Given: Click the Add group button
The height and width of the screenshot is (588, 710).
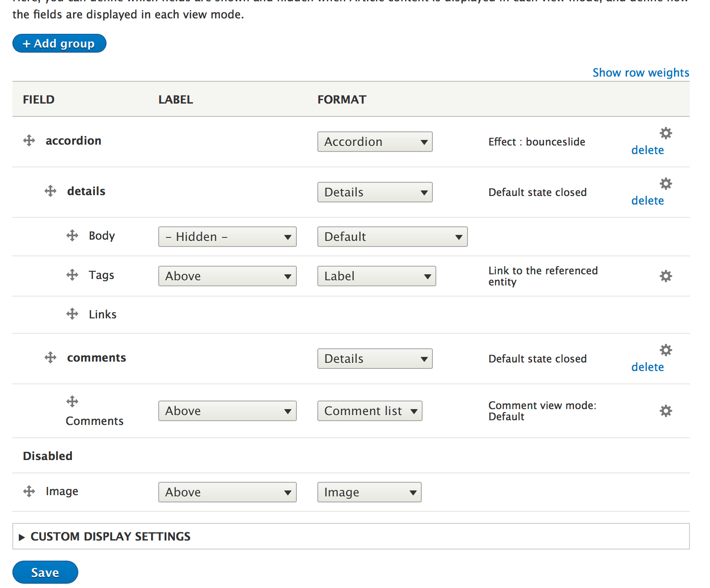Looking at the screenshot, I should [59, 43].
